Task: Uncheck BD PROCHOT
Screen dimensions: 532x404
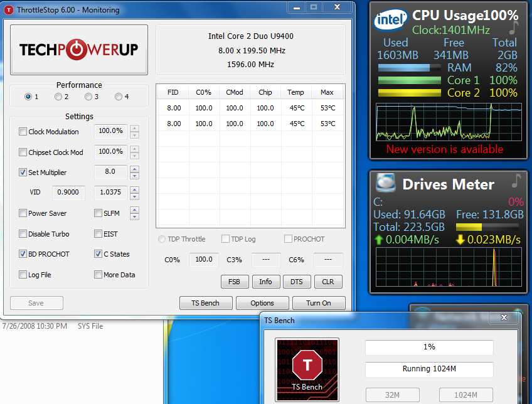Action: tap(23, 253)
